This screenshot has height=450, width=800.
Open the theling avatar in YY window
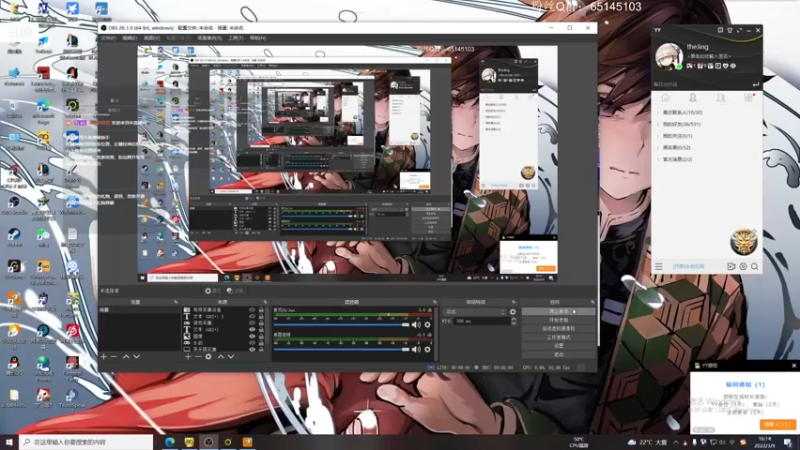(669, 57)
